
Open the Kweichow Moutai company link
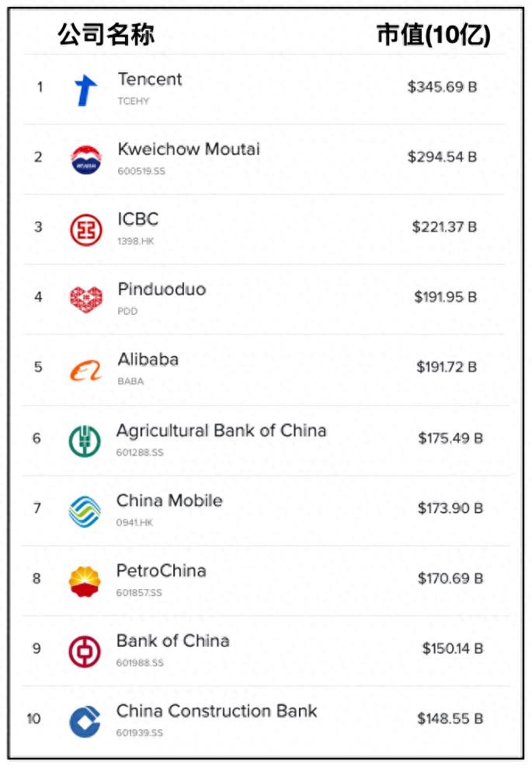tap(189, 149)
